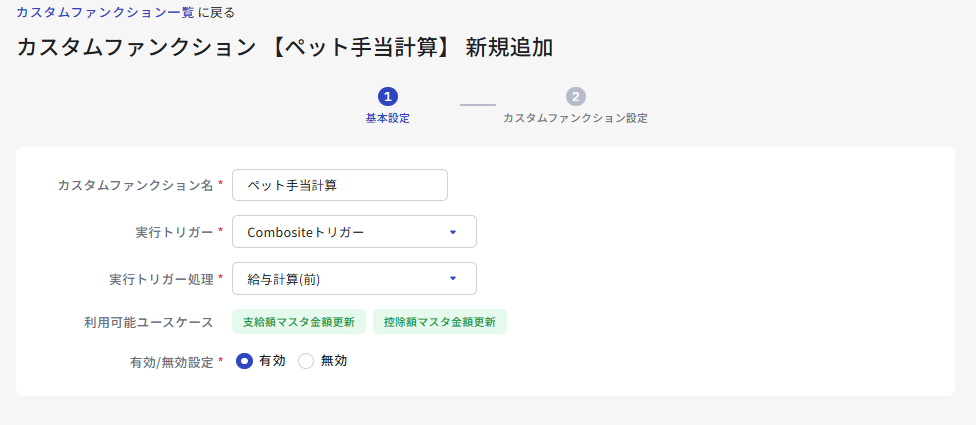The height and width of the screenshot is (425, 976).
Task: Click the カスタムファンクション設定 step label
Action: pos(575,118)
